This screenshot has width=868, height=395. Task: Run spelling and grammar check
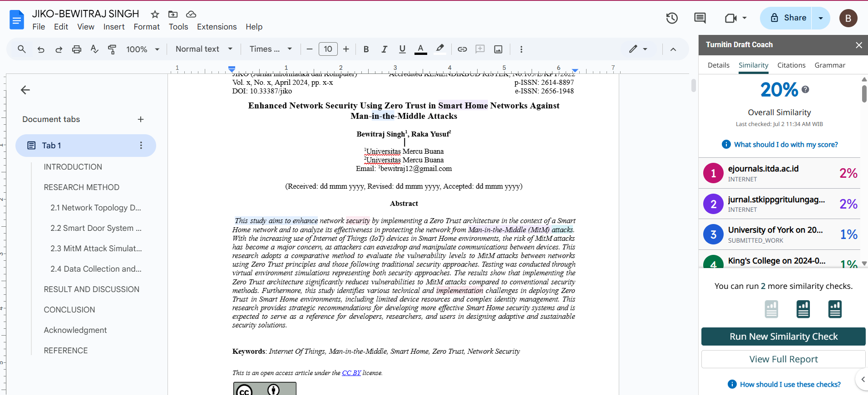click(94, 49)
